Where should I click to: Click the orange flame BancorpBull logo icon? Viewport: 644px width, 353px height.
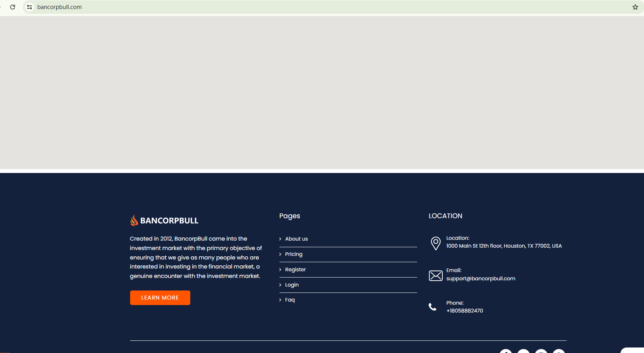(x=134, y=220)
